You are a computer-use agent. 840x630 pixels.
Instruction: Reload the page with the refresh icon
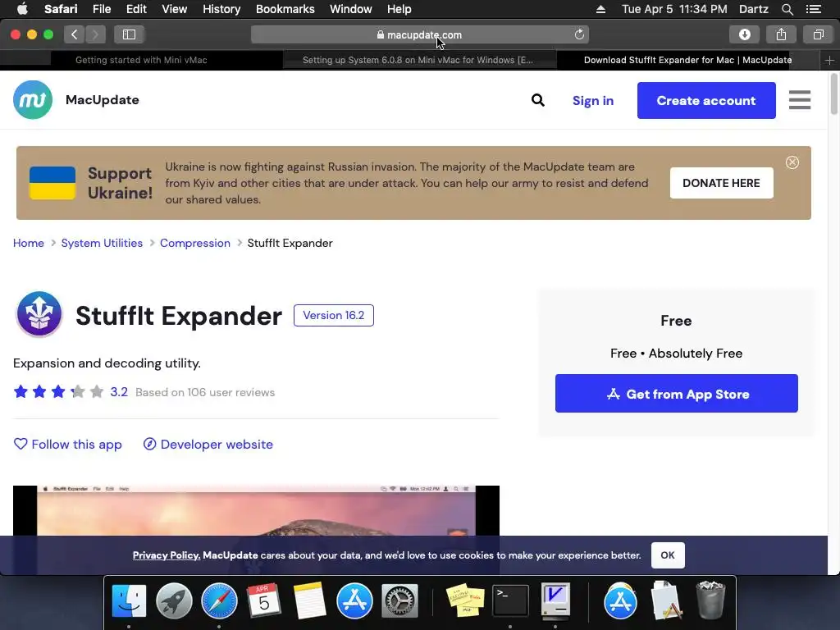pyautogui.click(x=579, y=34)
